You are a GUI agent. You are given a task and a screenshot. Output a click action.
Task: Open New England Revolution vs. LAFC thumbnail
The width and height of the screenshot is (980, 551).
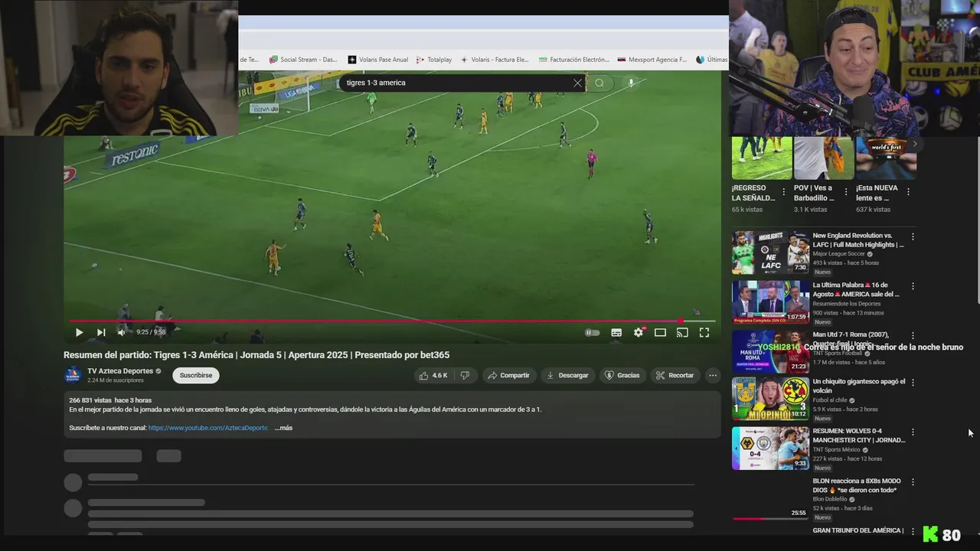click(x=770, y=253)
